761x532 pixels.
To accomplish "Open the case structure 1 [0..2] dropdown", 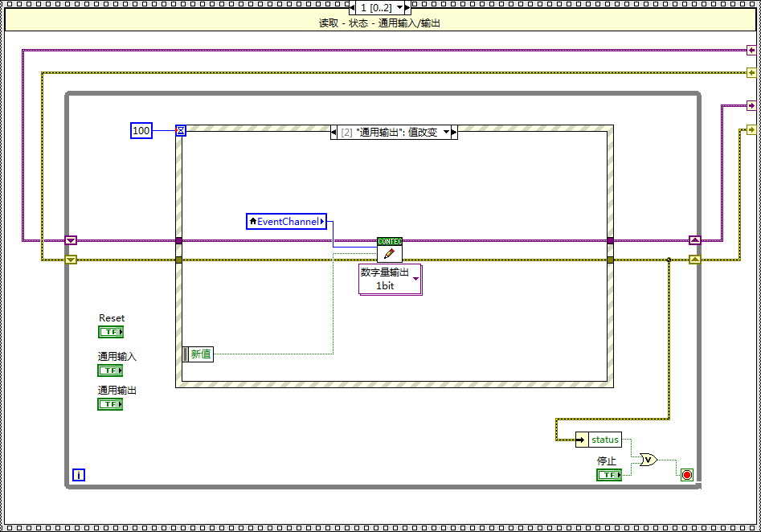I will pyautogui.click(x=406, y=8).
